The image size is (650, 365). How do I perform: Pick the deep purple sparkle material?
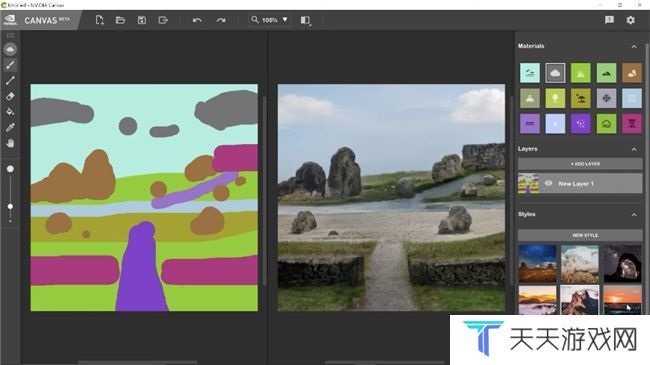click(x=580, y=124)
